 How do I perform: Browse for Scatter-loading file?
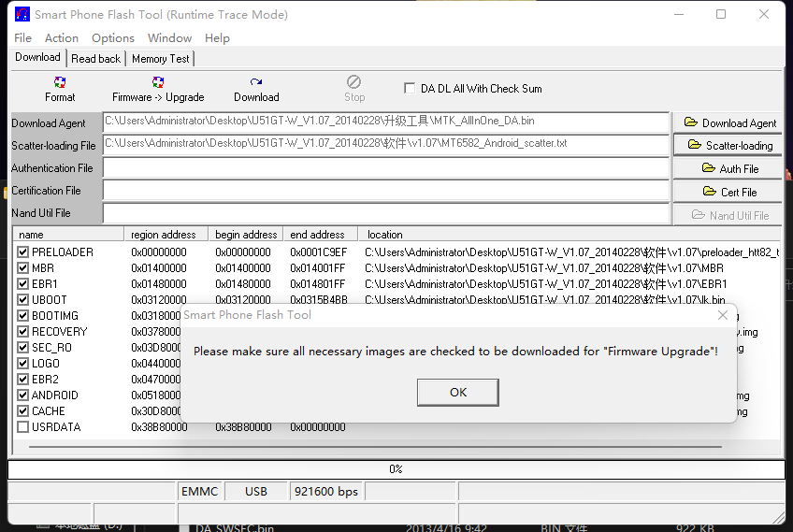click(x=728, y=145)
